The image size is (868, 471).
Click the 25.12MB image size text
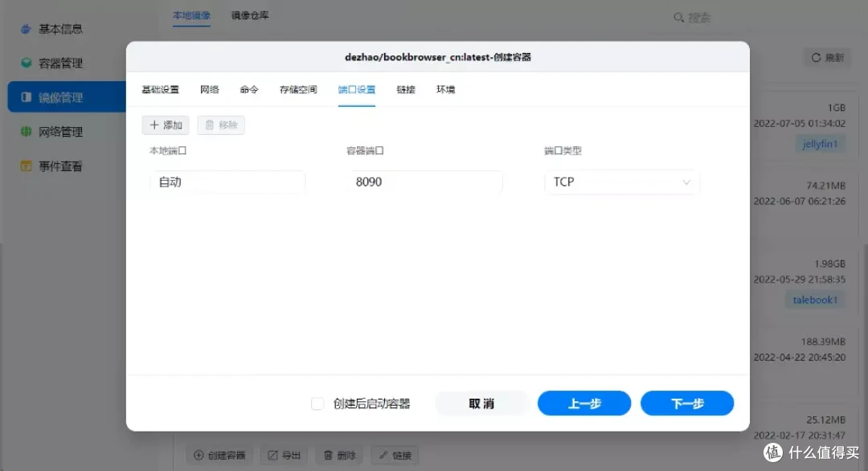pyautogui.click(x=826, y=420)
